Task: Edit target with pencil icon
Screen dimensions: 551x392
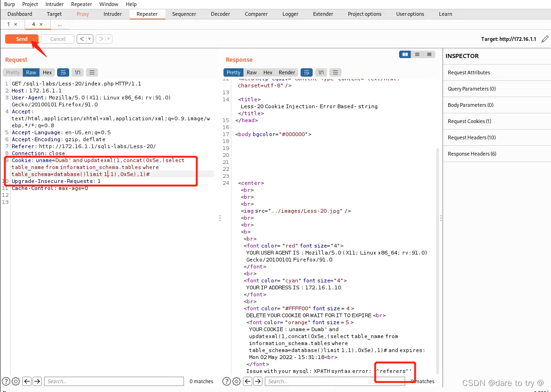Action: coord(544,39)
